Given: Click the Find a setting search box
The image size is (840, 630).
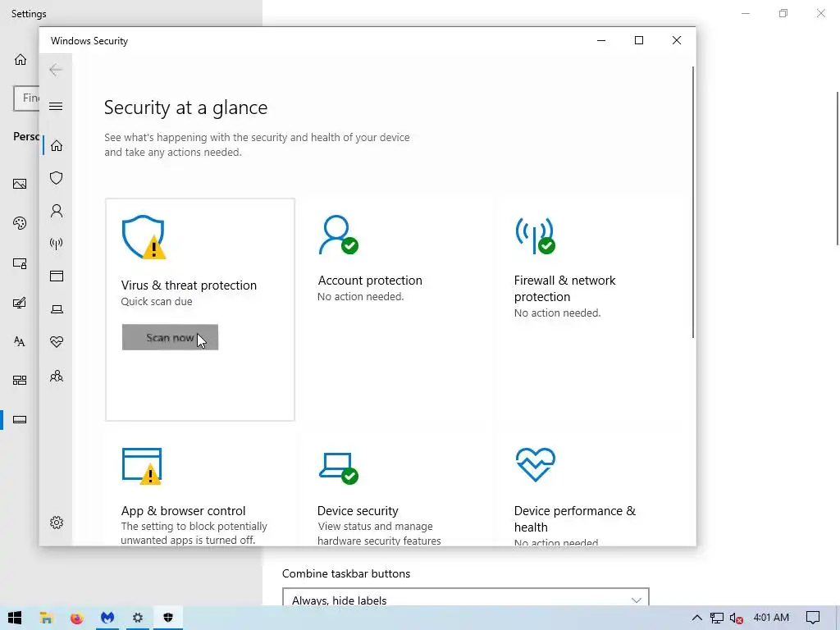Looking at the screenshot, I should [x=26, y=98].
